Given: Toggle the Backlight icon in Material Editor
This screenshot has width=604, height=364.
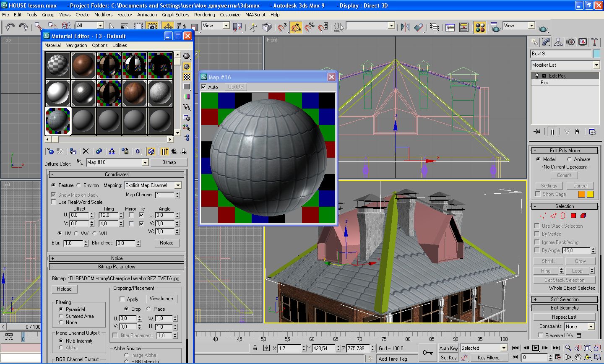Looking at the screenshot, I should coord(187,67).
